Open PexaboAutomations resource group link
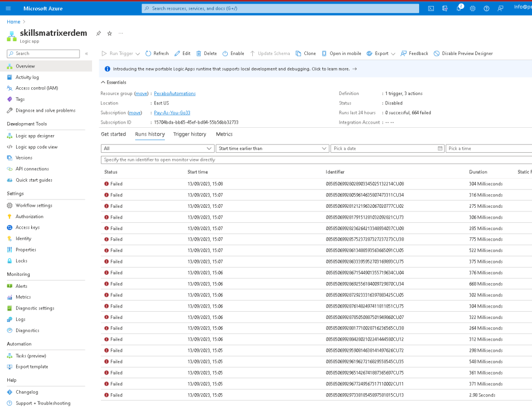Viewport: 532px width, 414px height. (175, 94)
